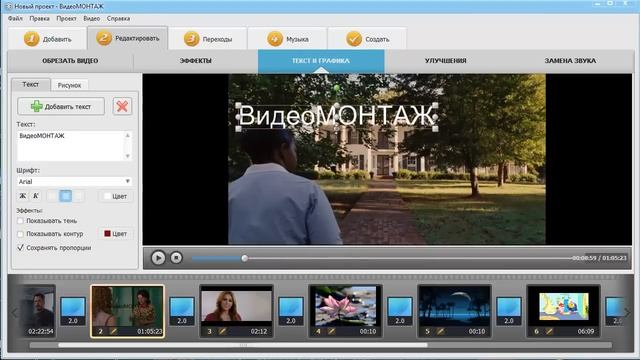Open edit pencil on clip 3
Screen dimensions: 640x360
[x=222, y=331]
